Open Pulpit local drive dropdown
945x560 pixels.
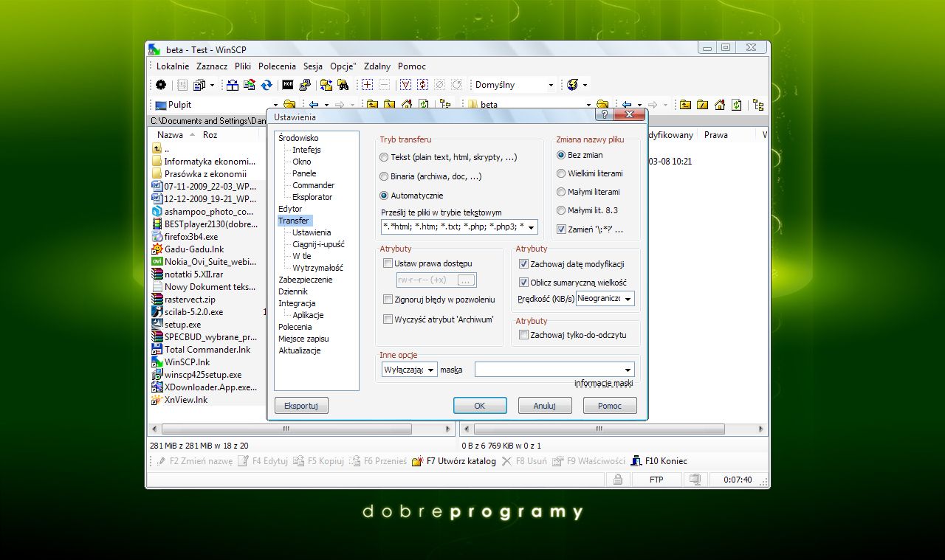pos(275,105)
